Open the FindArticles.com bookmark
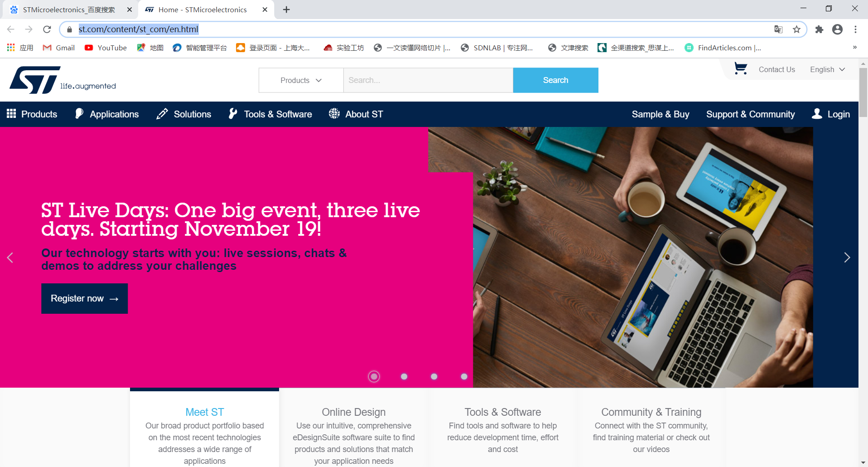Viewport: 868px width, 467px height. pos(723,48)
